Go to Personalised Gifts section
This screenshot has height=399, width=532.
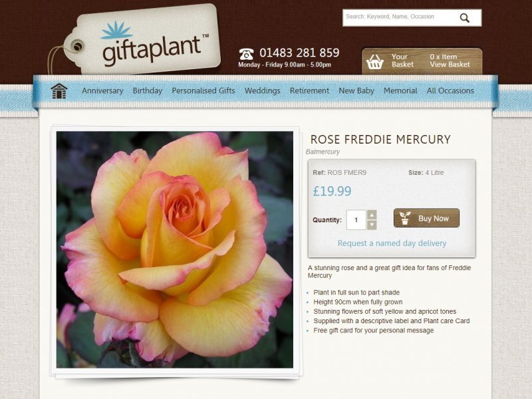coord(203,91)
